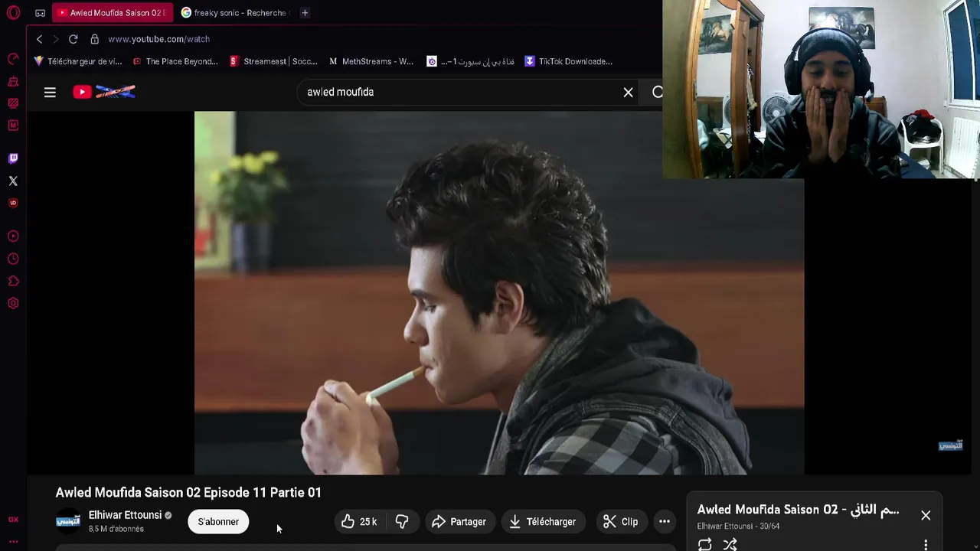Click the GX Corner icon at sidebar bottom

click(x=13, y=520)
